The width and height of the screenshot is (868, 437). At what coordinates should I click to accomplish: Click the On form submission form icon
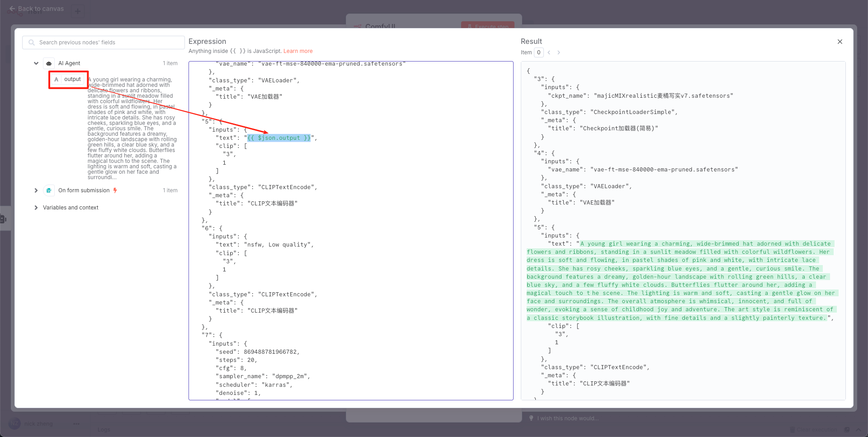pyautogui.click(x=49, y=190)
